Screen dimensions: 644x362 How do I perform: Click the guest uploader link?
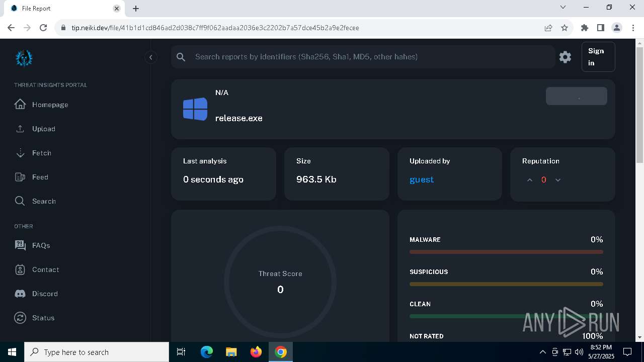tap(422, 179)
